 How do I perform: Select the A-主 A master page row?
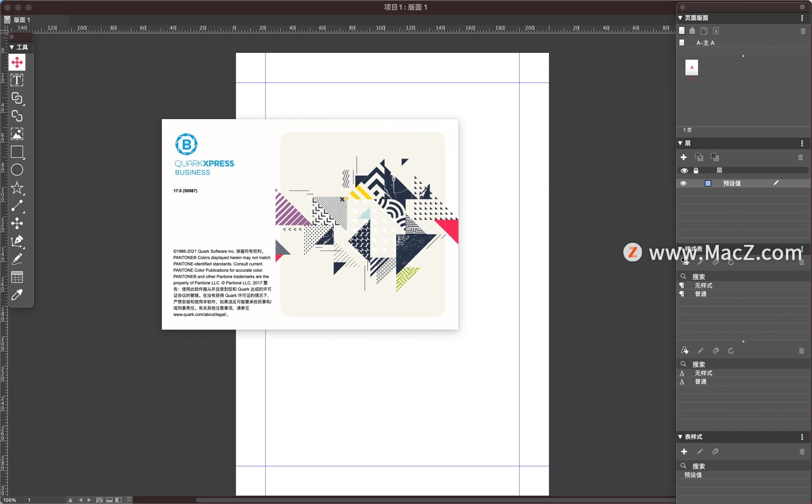tap(743, 43)
